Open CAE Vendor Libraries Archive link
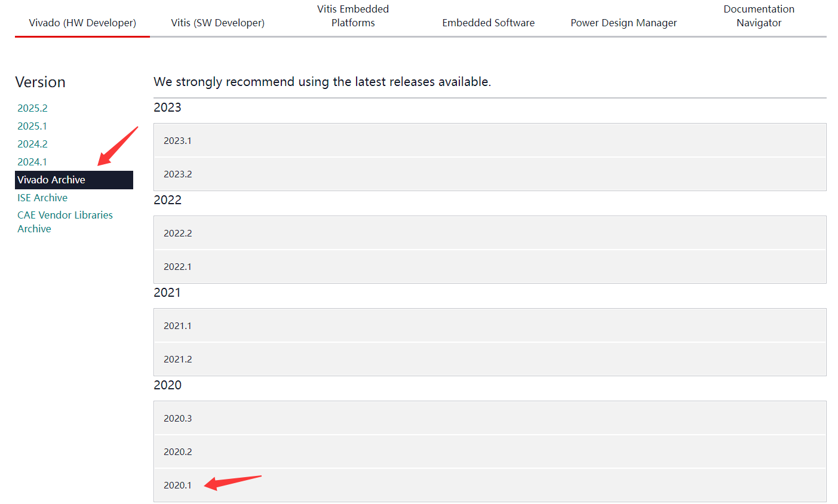Screen dimensions: 838x504 (65, 222)
